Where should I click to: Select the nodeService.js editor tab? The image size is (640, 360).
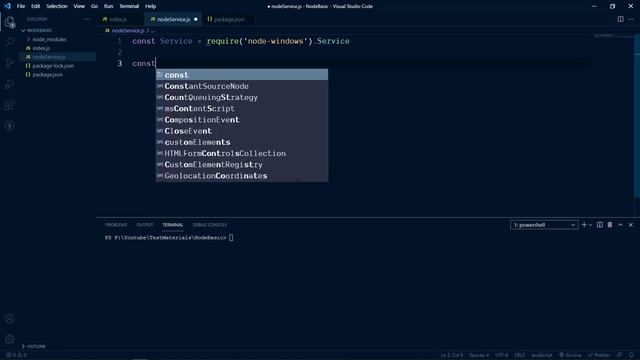[x=173, y=19]
